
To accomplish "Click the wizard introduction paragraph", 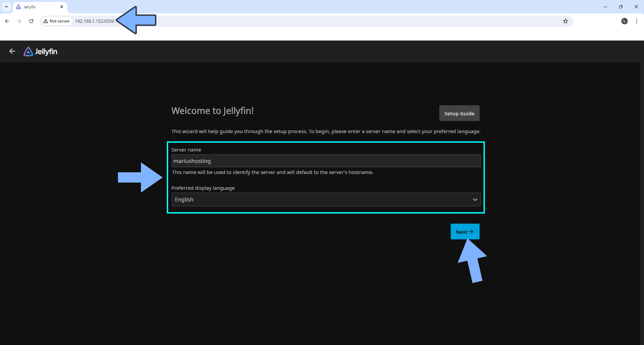I will tap(326, 131).
